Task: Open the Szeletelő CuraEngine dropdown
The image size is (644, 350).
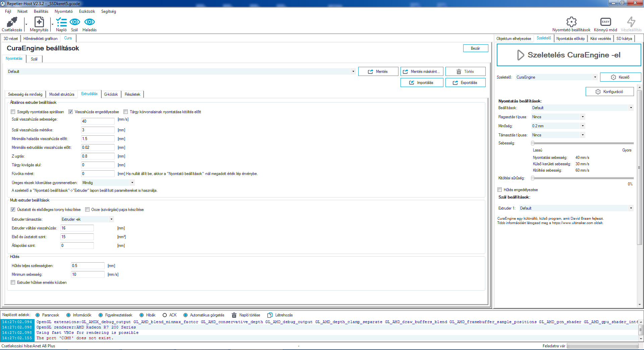Action: 556,77
